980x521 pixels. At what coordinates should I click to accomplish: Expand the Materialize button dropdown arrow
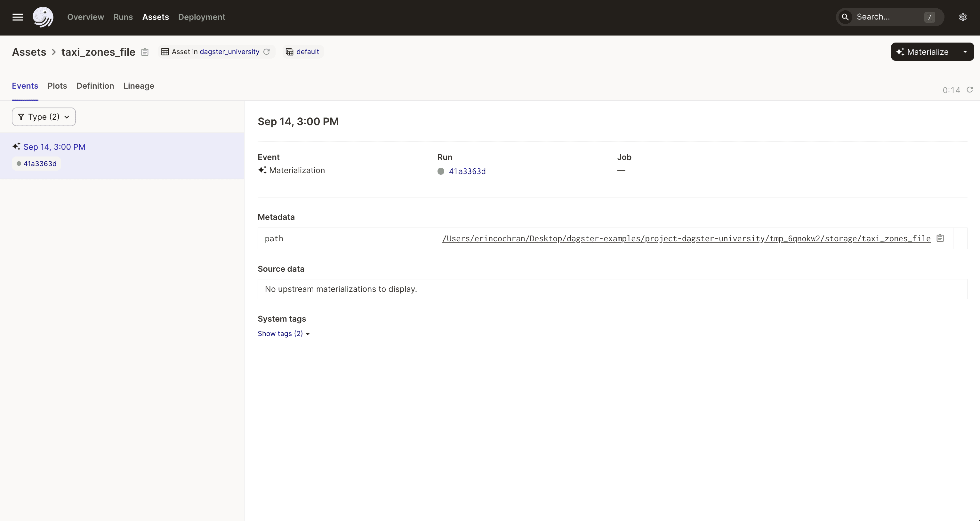point(965,52)
